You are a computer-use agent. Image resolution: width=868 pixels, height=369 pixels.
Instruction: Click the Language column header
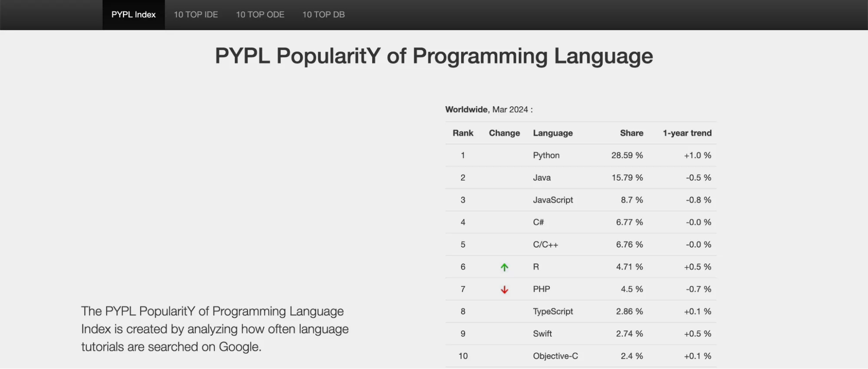pos(553,133)
